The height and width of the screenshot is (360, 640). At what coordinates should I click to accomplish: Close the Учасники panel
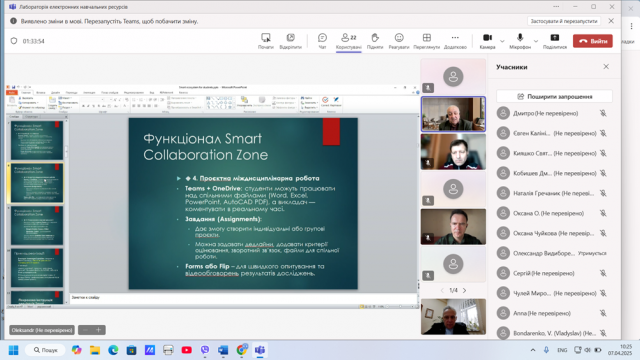pyautogui.click(x=606, y=67)
